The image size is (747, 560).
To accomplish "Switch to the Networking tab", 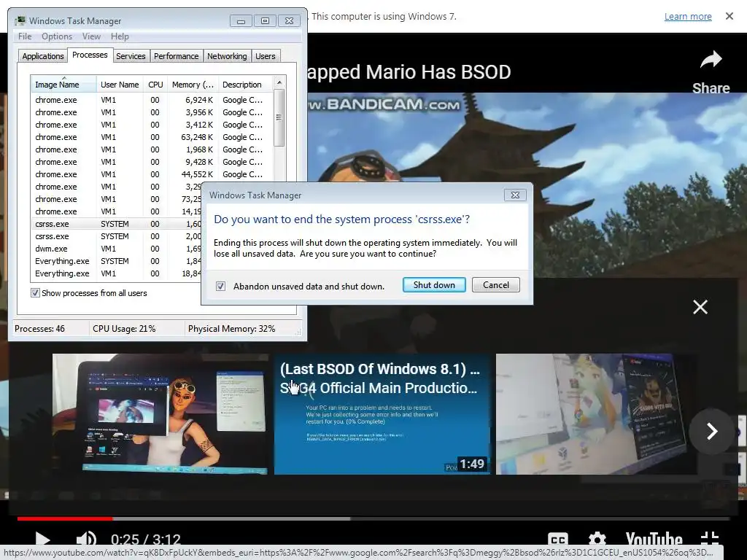I will click(227, 56).
